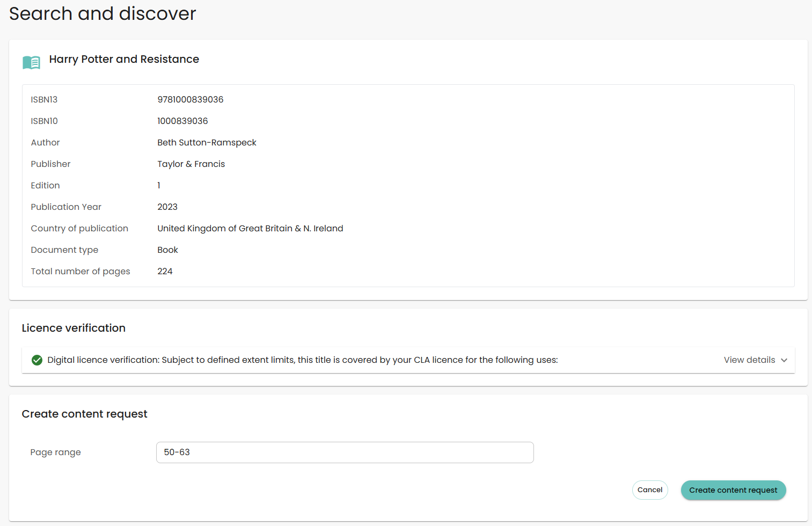This screenshot has height=526, width=812.
Task: Select ISBN10 value 1000839036
Action: [182, 121]
